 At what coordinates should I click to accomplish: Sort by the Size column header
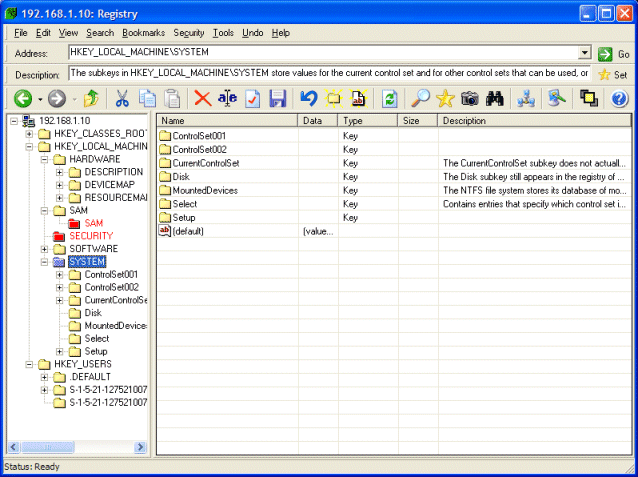(x=417, y=121)
